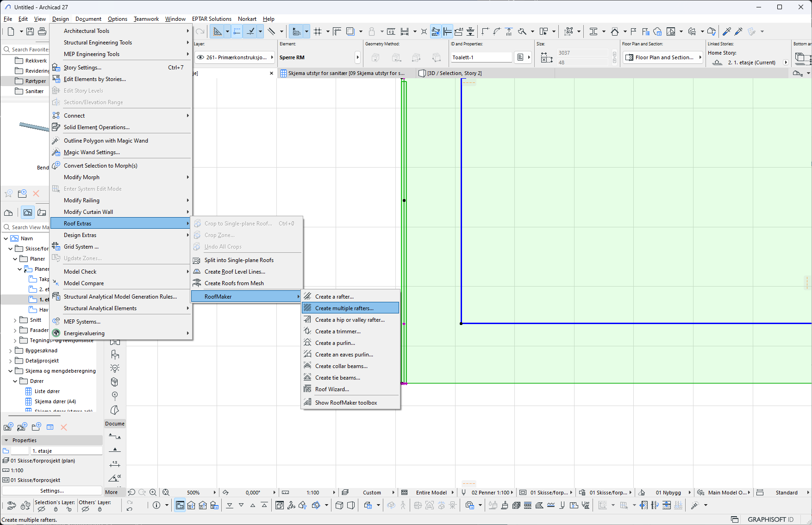Toggle the size proportion chain lock
Viewport: 812px width, 525px height.
pos(614,57)
